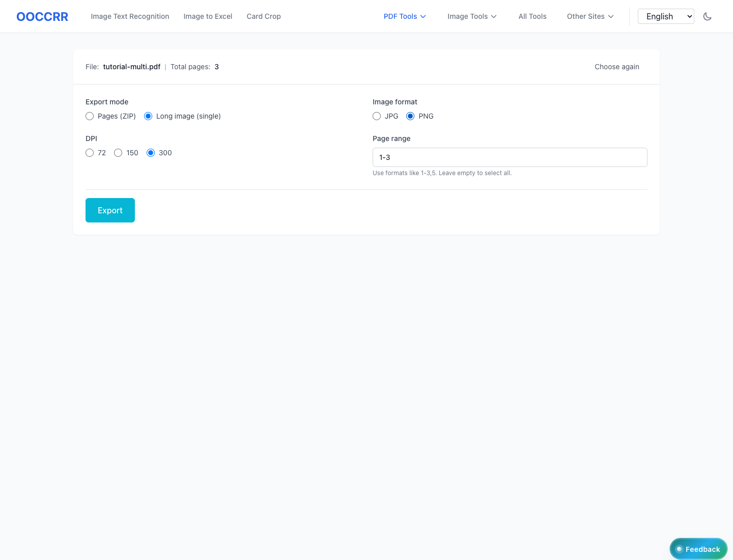Choose JPG image format

click(x=377, y=116)
